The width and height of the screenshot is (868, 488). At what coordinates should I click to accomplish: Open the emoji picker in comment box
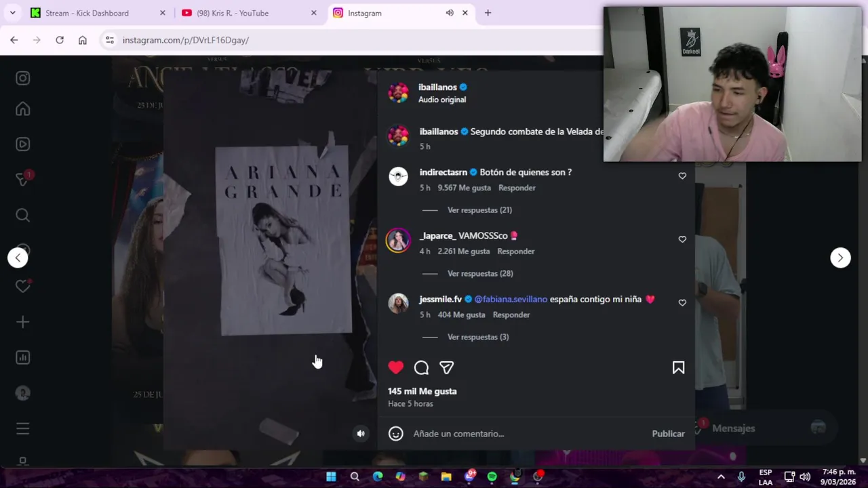coord(396,434)
